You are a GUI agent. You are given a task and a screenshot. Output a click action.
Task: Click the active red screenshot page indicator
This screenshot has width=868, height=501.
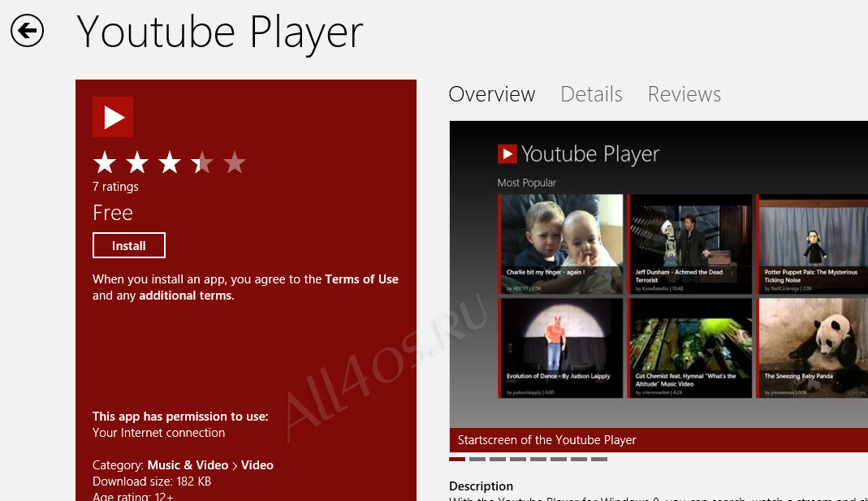coord(456,459)
